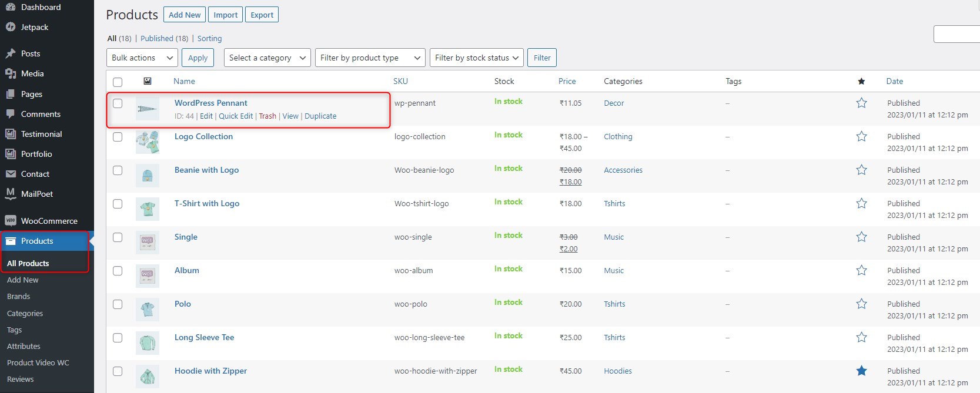Open All Products submenu item
The image size is (980, 393).
tap(28, 263)
